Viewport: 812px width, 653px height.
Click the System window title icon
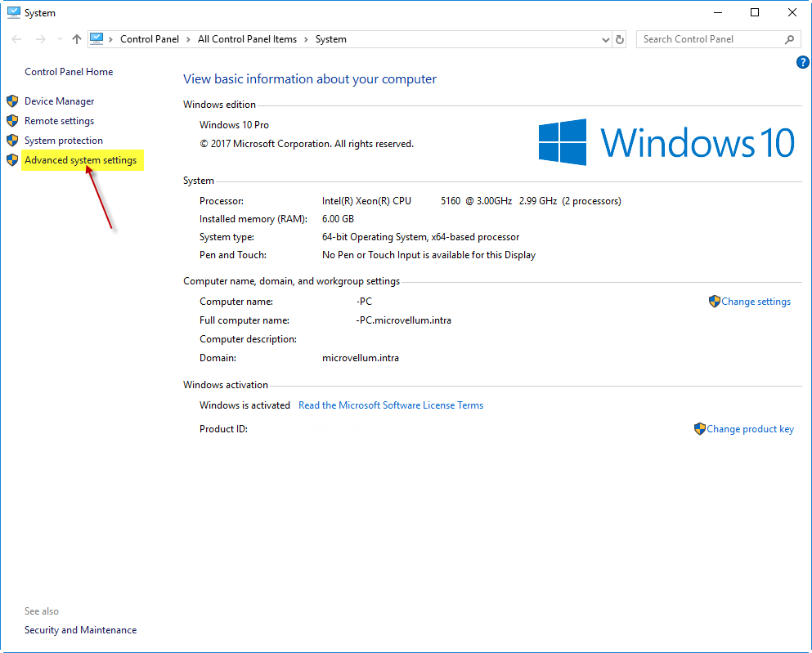tap(13, 12)
